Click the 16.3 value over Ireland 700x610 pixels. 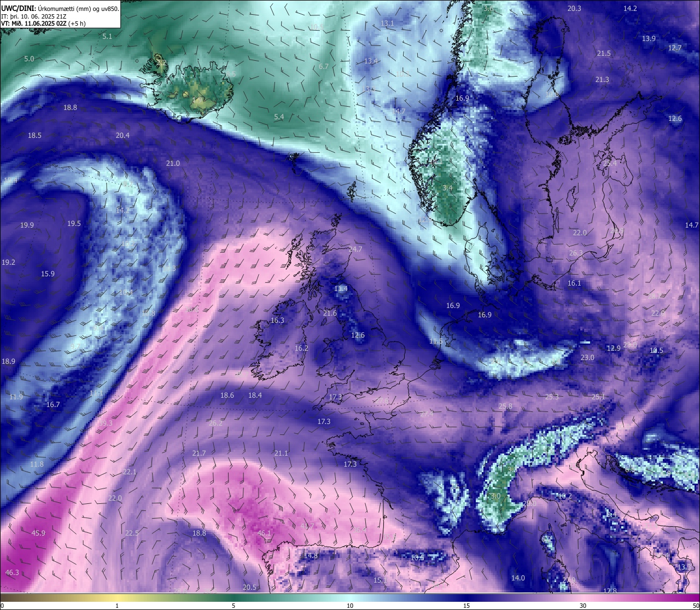[277, 321]
